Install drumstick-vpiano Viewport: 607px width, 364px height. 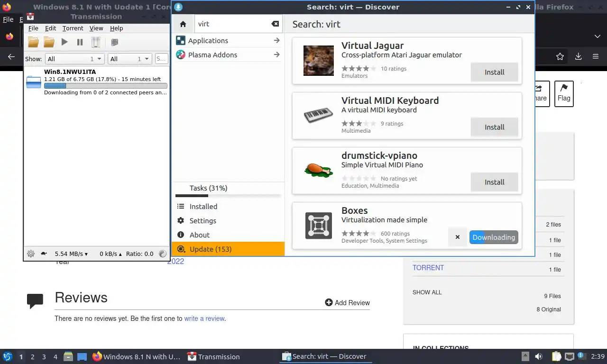pos(494,182)
